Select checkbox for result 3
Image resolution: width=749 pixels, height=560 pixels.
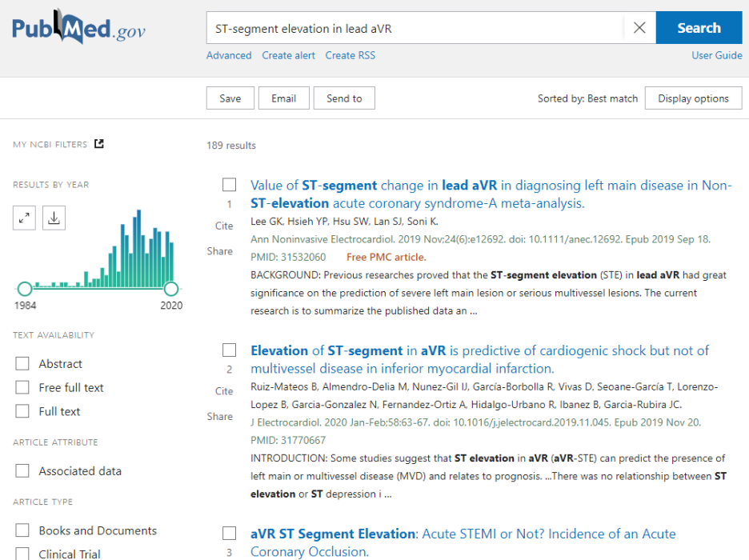[x=230, y=534]
